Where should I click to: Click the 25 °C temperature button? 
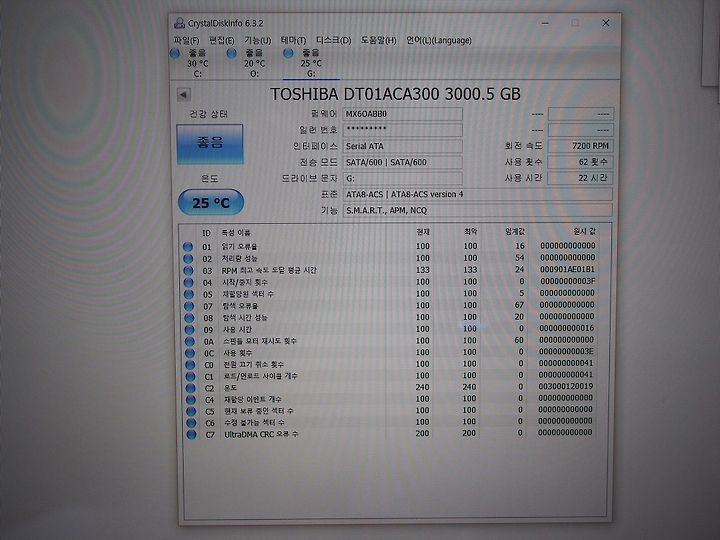point(211,202)
